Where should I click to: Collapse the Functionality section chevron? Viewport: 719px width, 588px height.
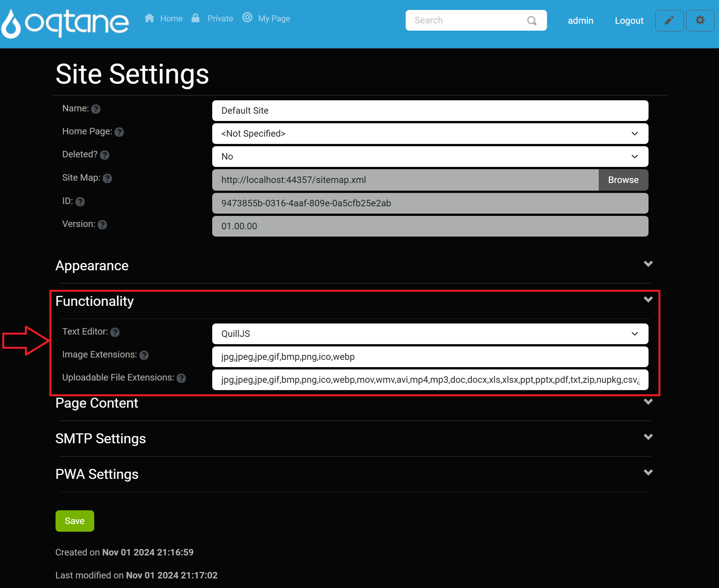coord(648,299)
